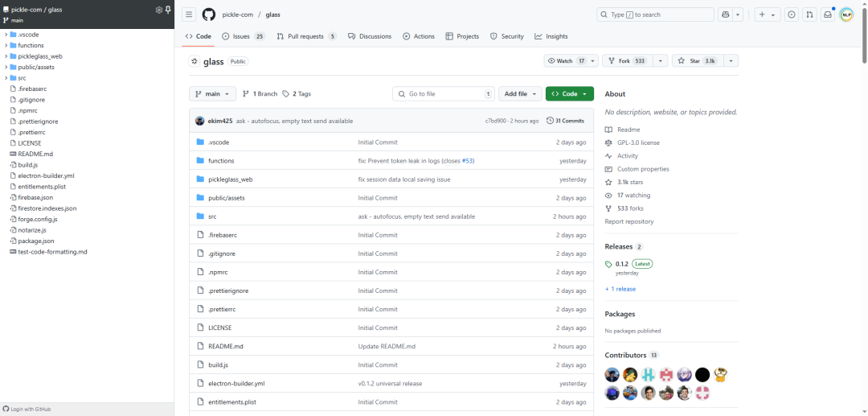The width and height of the screenshot is (868, 416).
Task: Open the 31 Commits history link
Action: (x=565, y=121)
